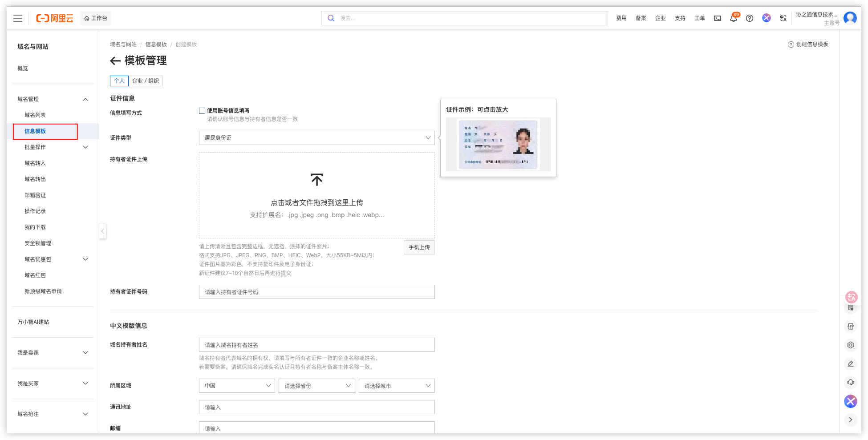Enable the 使用账号信息填写 checkbox
Screen dimensions: 868x440
tap(202, 111)
